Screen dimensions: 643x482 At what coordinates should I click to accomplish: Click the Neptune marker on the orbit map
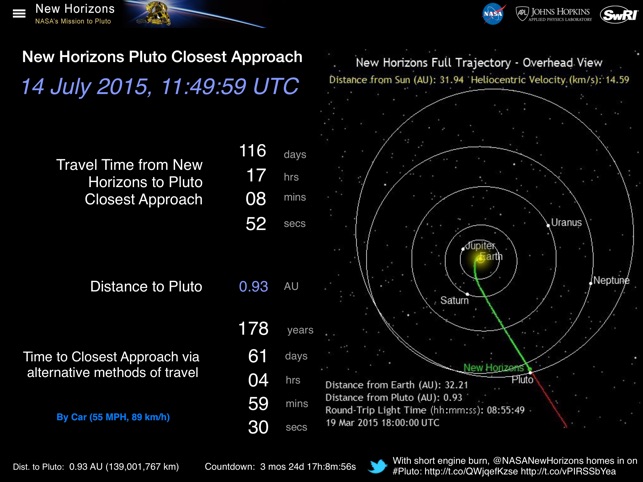click(591, 283)
